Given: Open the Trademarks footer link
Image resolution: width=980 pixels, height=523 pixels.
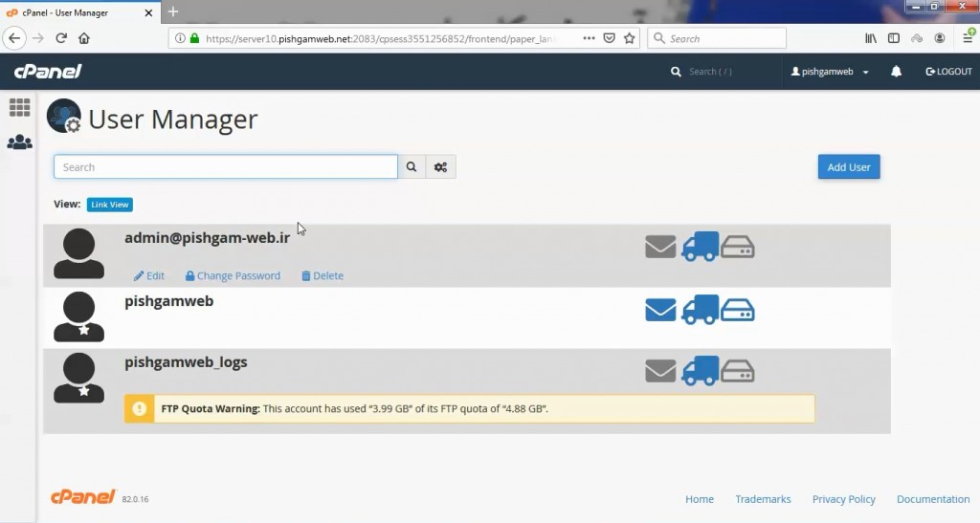Looking at the screenshot, I should tap(763, 499).
